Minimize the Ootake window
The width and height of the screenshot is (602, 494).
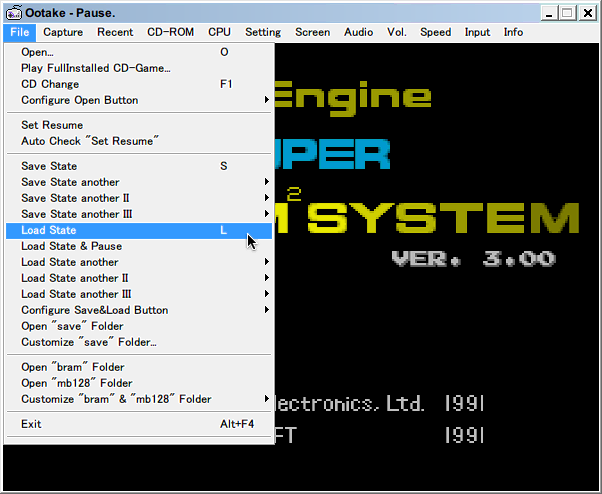click(549, 13)
